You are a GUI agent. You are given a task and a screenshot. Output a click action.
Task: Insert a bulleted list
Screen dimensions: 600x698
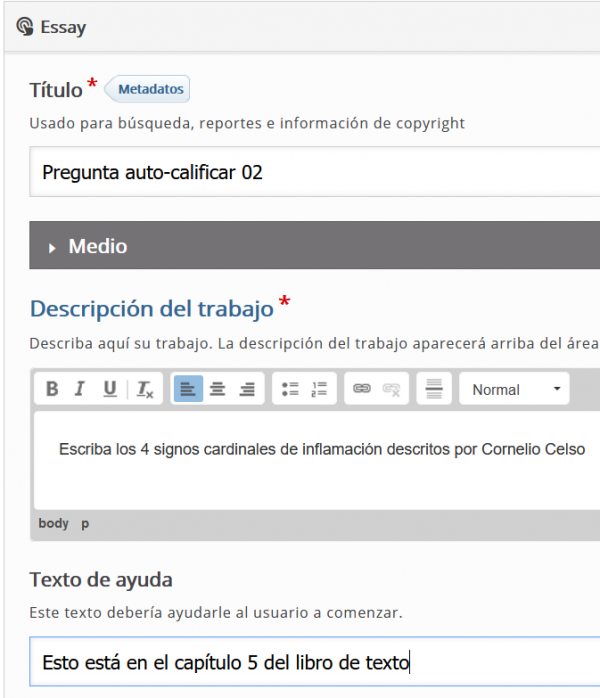coord(290,389)
